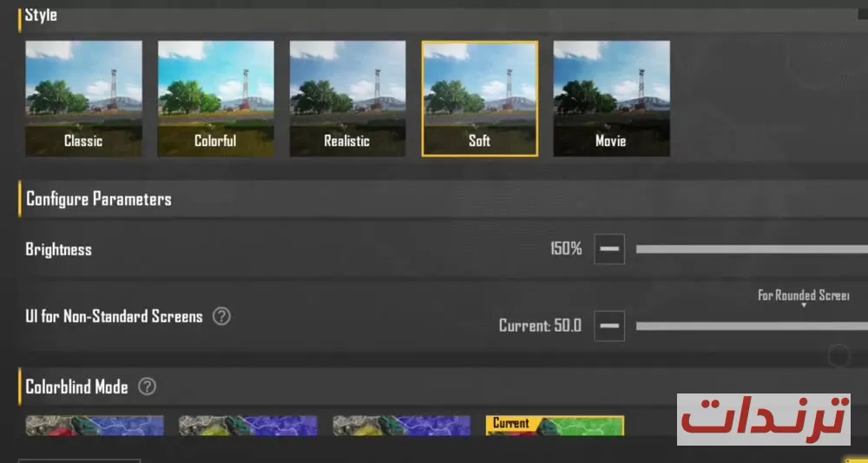Select the Classic graphics style
This screenshot has width=868, height=463.
coord(83,98)
